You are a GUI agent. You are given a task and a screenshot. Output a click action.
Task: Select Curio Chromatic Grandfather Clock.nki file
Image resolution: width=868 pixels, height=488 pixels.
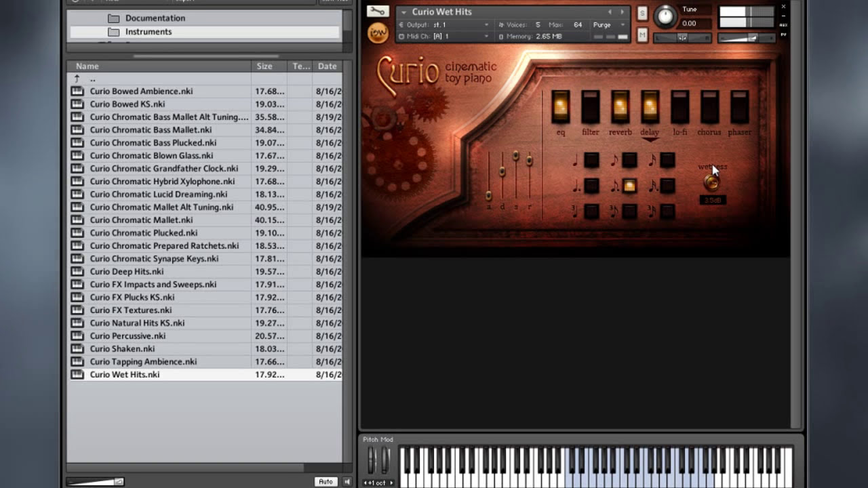coord(205,169)
